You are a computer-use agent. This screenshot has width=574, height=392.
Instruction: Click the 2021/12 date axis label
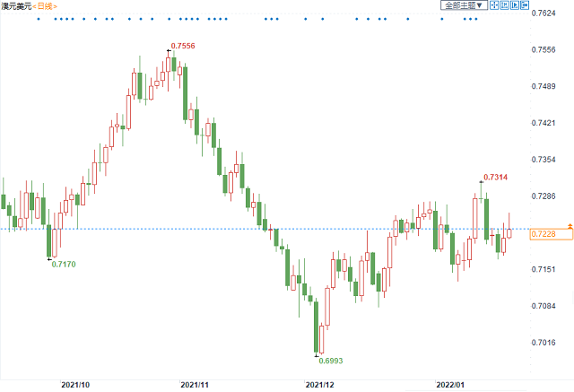pyautogui.click(x=319, y=383)
